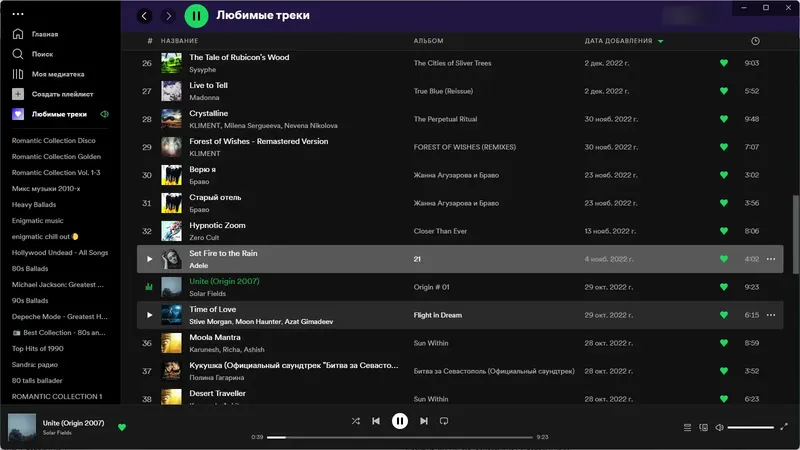Click now playing album art thumbnail
Image resolution: width=800 pixels, height=450 pixels.
(21, 428)
